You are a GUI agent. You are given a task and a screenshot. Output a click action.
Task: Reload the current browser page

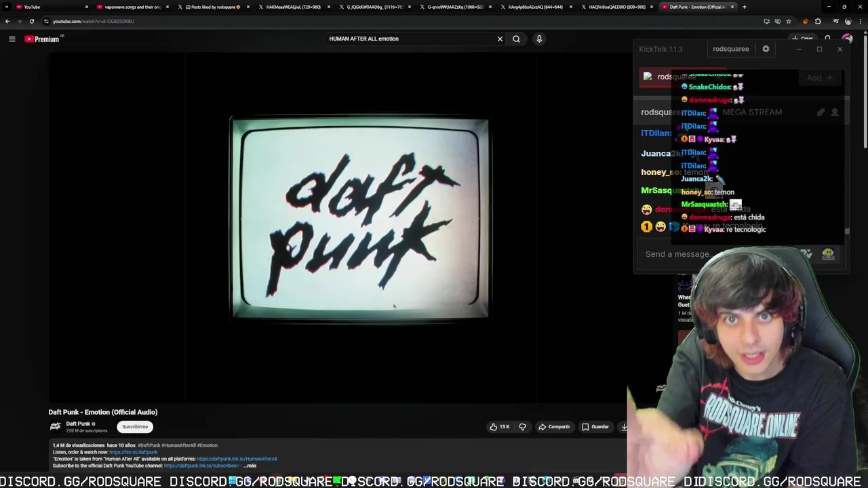(x=31, y=21)
